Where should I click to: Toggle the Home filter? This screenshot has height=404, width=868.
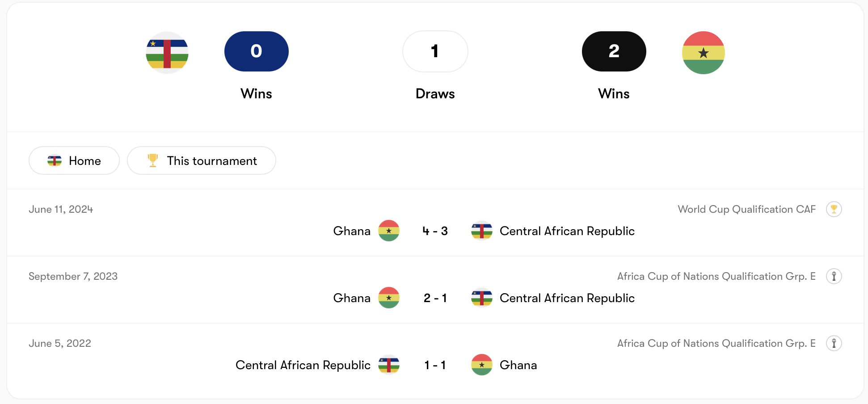click(x=74, y=160)
